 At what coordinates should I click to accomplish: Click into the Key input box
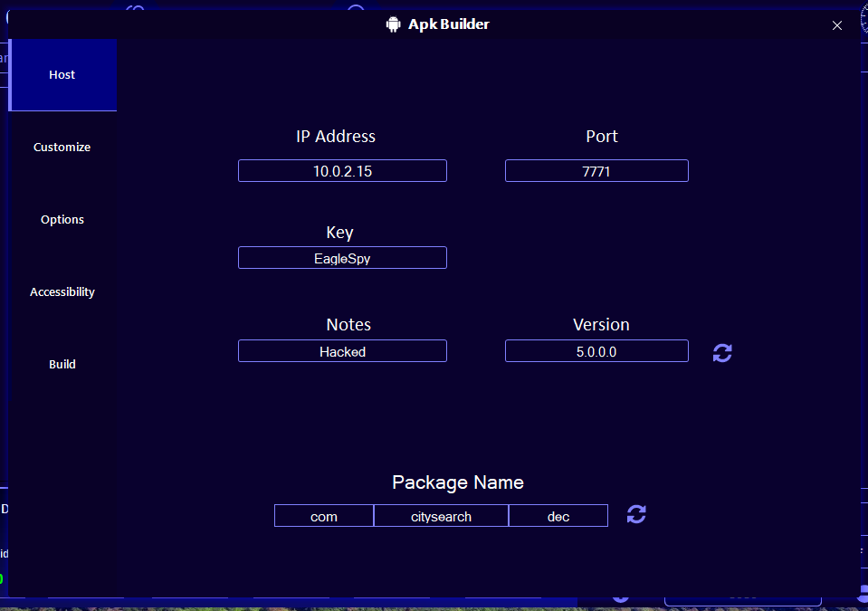pyautogui.click(x=342, y=258)
